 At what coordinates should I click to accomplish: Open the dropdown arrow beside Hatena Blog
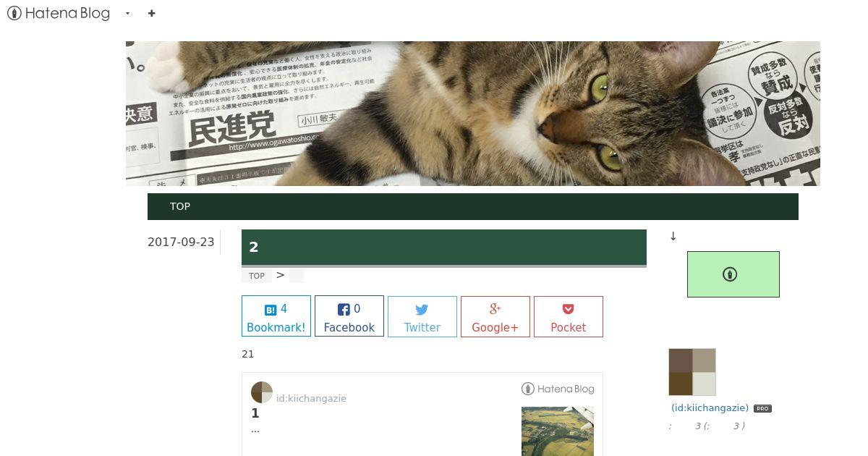point(128,13)
